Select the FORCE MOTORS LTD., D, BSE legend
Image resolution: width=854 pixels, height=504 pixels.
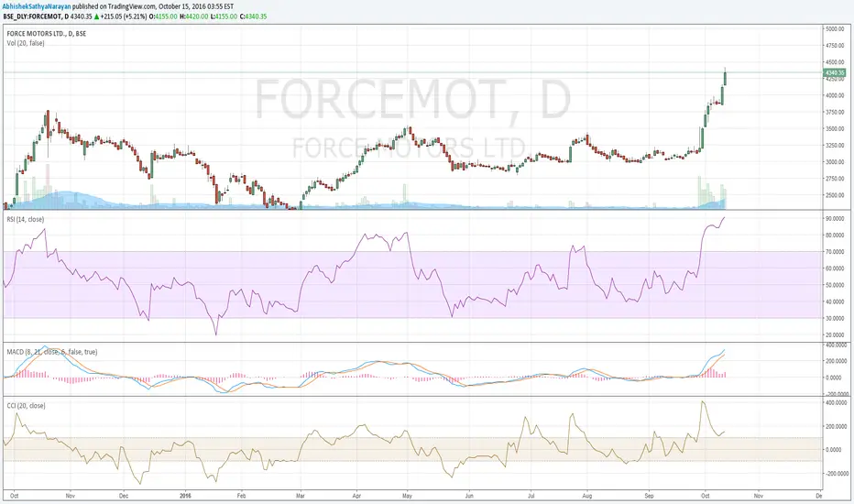[x=47, y=34]
